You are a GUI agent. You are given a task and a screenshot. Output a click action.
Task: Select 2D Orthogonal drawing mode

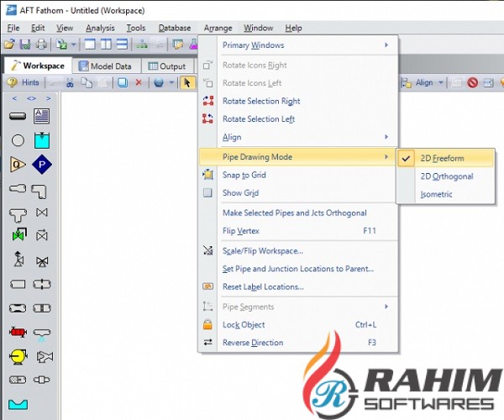[445, 176]
